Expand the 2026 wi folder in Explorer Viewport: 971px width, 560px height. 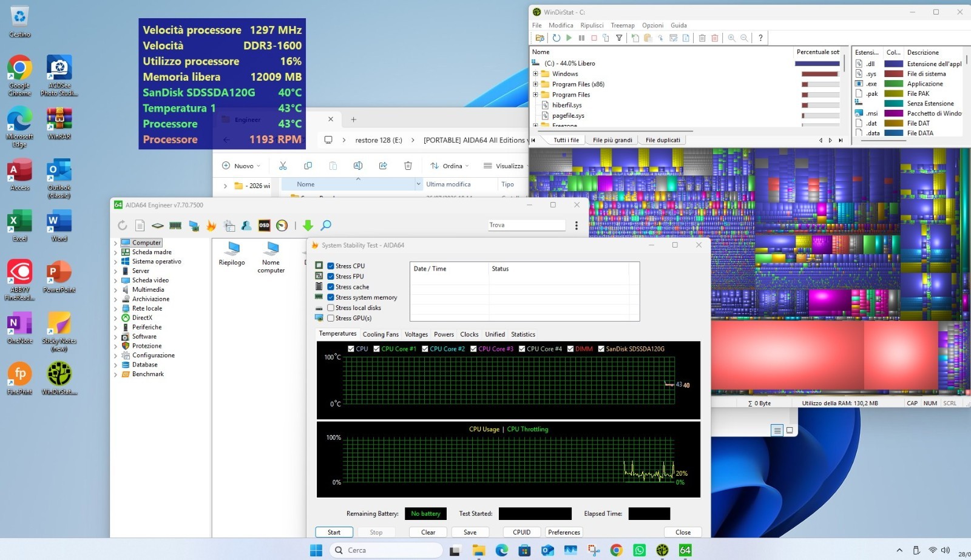(225, 186)
